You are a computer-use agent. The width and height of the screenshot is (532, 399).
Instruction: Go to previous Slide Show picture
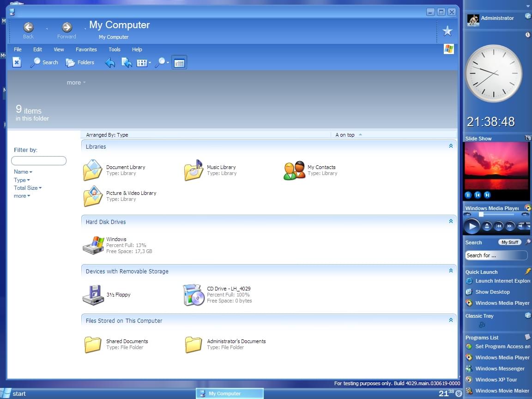click(x=478, y=195)
